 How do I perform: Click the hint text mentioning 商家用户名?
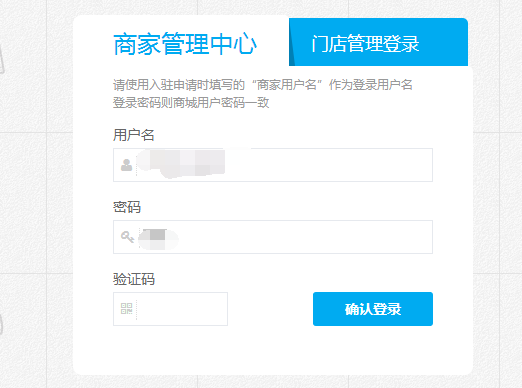pos(263,85)
